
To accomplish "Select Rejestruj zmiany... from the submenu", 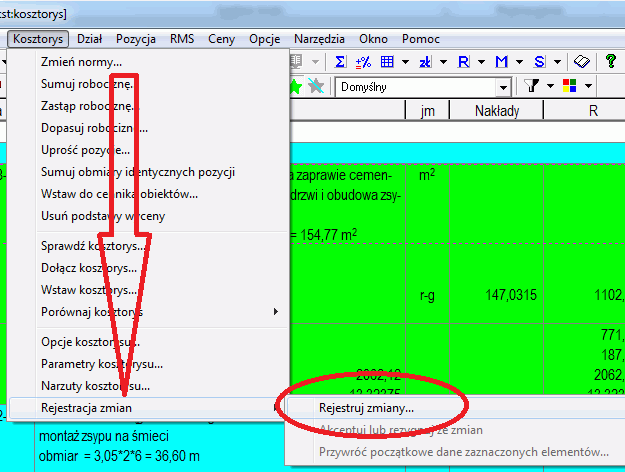I will coord(366,408).
